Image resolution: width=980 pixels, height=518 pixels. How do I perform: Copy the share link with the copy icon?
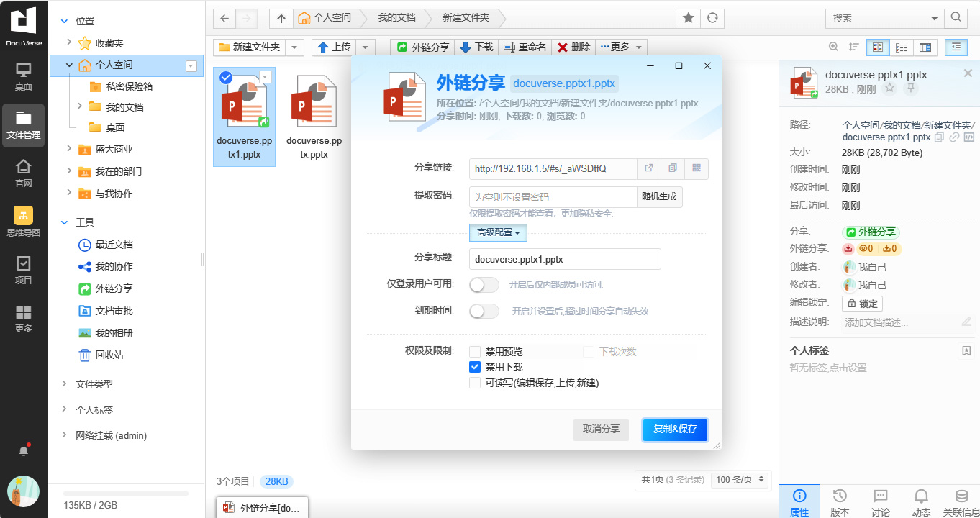pyautogui.click(x=673, y=168)
